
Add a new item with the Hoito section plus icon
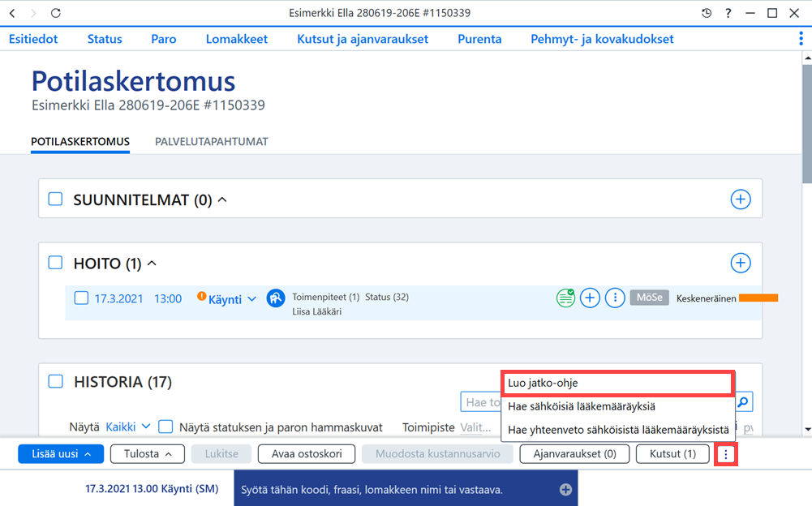click(x=741, y=263)
